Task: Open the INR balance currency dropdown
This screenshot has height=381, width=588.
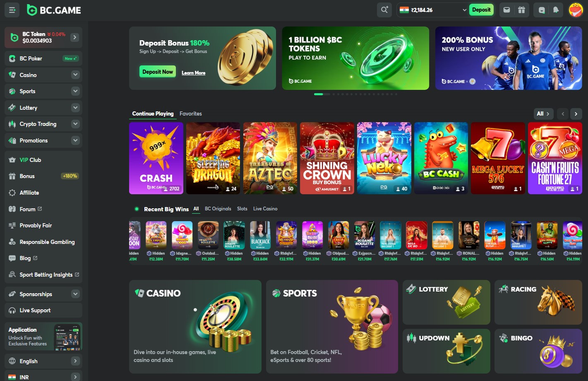Action: point(433,10)
